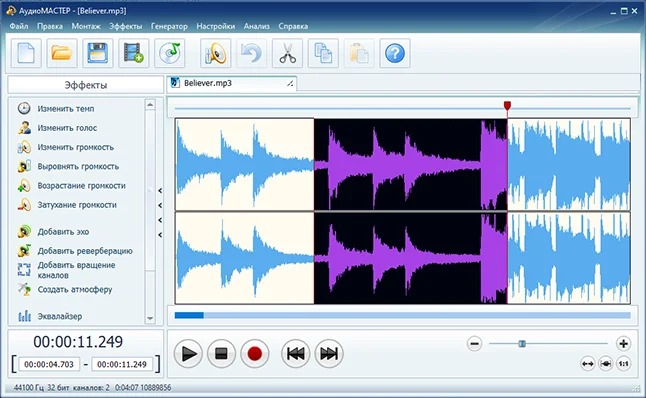646x398 pixels.
Task: Open file with the folder icon
Action: 62,53
